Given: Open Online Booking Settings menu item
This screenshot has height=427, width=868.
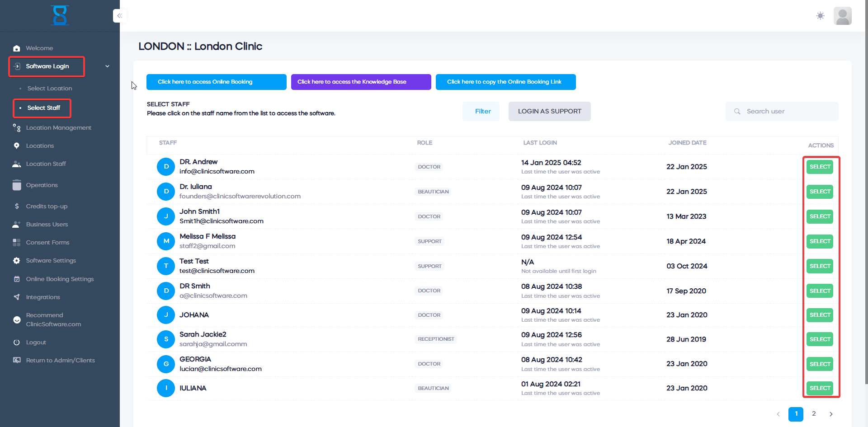Looking at the screenshot, I should (60, 279).
